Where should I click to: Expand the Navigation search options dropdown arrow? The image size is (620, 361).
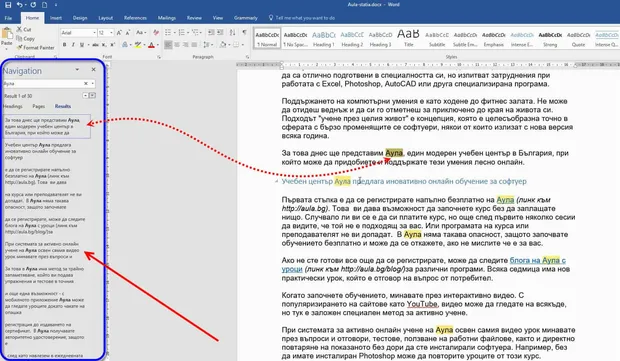pyautogui.click(x=93, y=83)
